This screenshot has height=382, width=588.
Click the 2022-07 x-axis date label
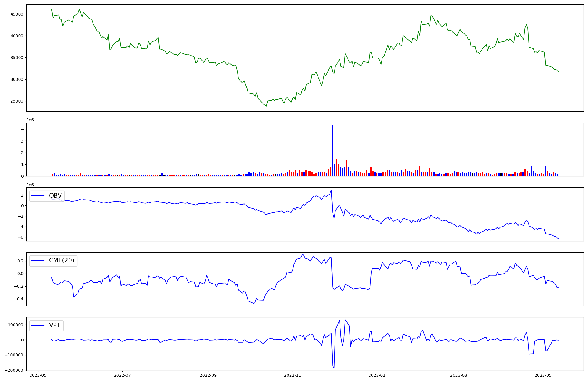[122, 375]
